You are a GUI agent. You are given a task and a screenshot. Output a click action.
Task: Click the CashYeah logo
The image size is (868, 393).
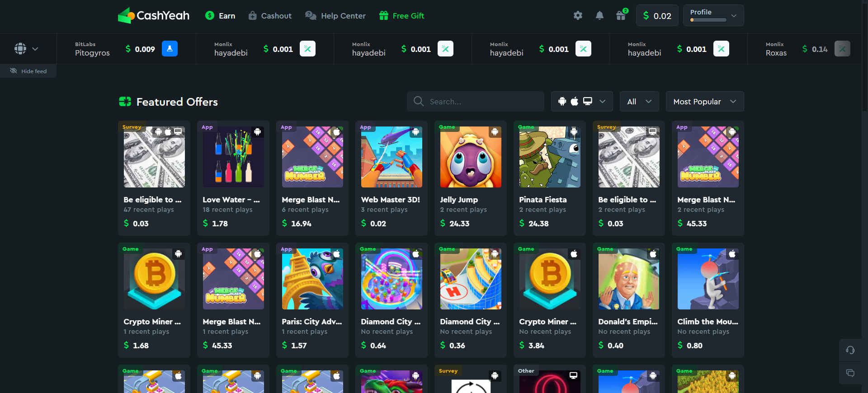coord(154,16)
